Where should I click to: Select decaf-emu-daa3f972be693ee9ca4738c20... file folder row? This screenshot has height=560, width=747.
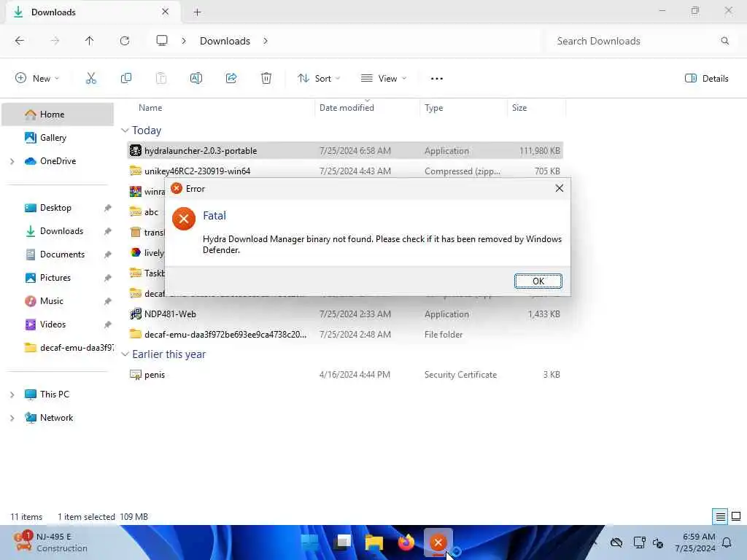345,334
